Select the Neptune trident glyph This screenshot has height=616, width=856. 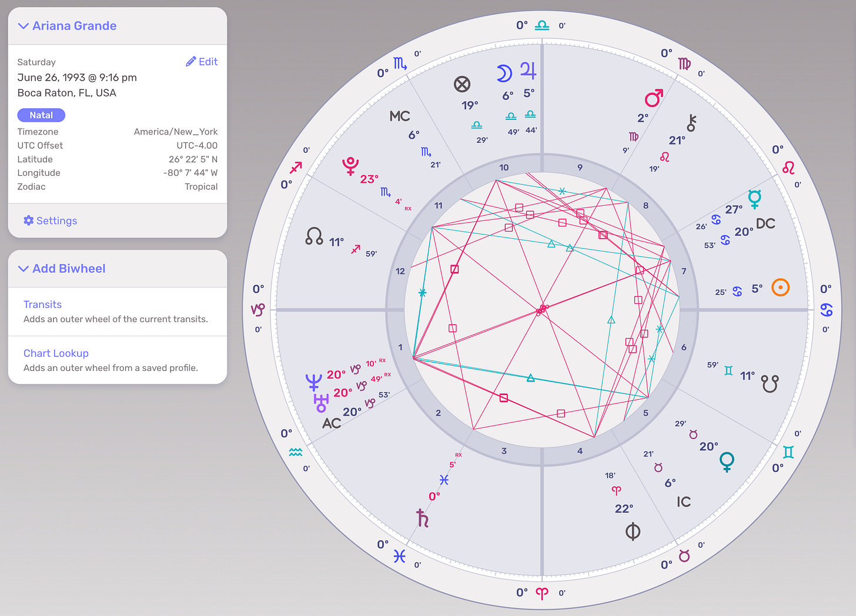tap(313, 383)
